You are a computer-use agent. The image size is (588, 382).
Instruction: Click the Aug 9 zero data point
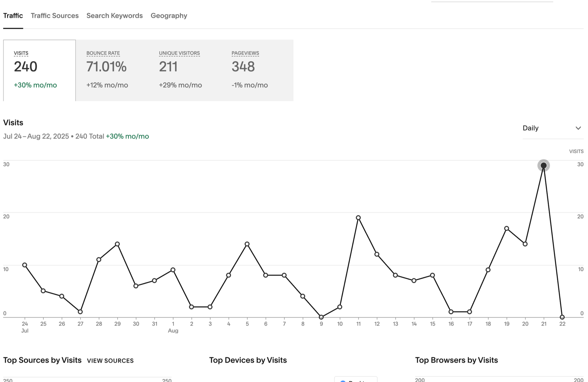pos(321,317)
